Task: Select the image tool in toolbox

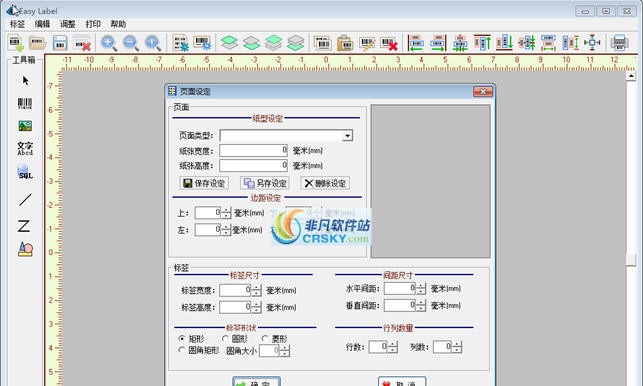Action: tap(25, 126)
